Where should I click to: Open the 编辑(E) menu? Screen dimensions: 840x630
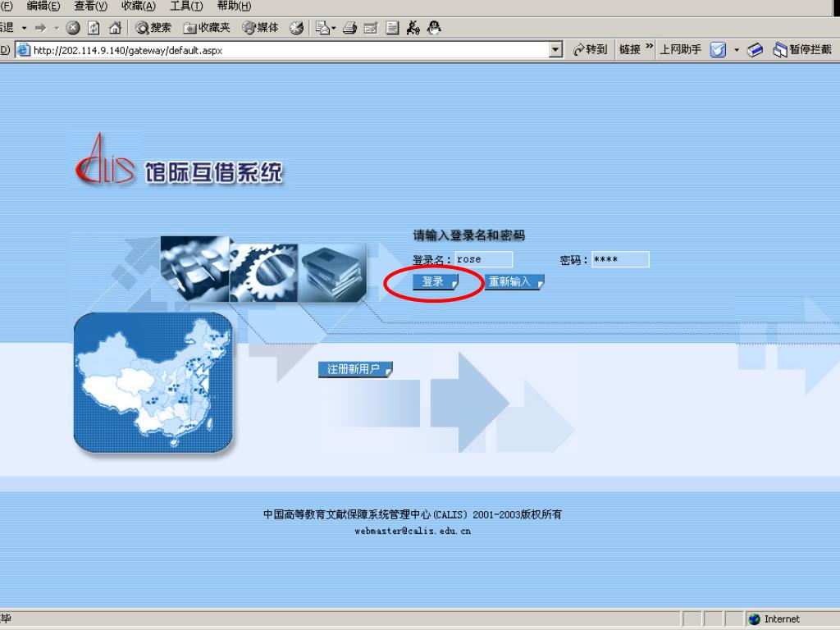[x=43, y=6]
